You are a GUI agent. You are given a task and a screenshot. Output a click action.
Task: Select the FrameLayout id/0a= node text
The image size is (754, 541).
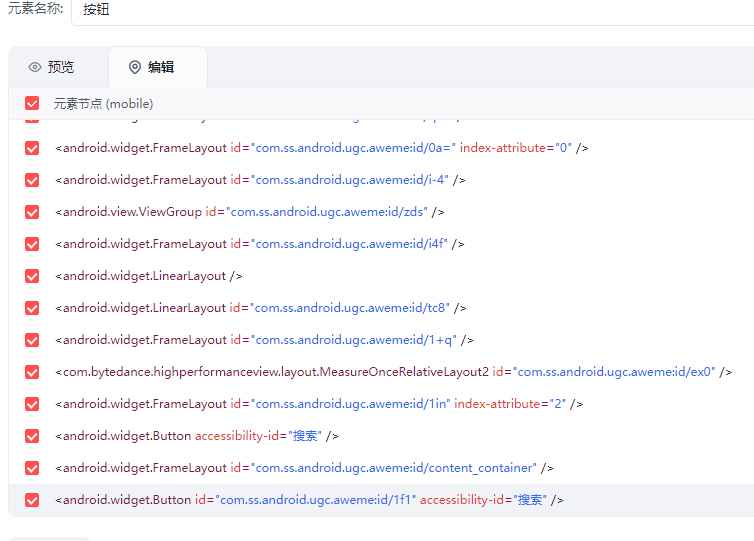tap(322, 148)
